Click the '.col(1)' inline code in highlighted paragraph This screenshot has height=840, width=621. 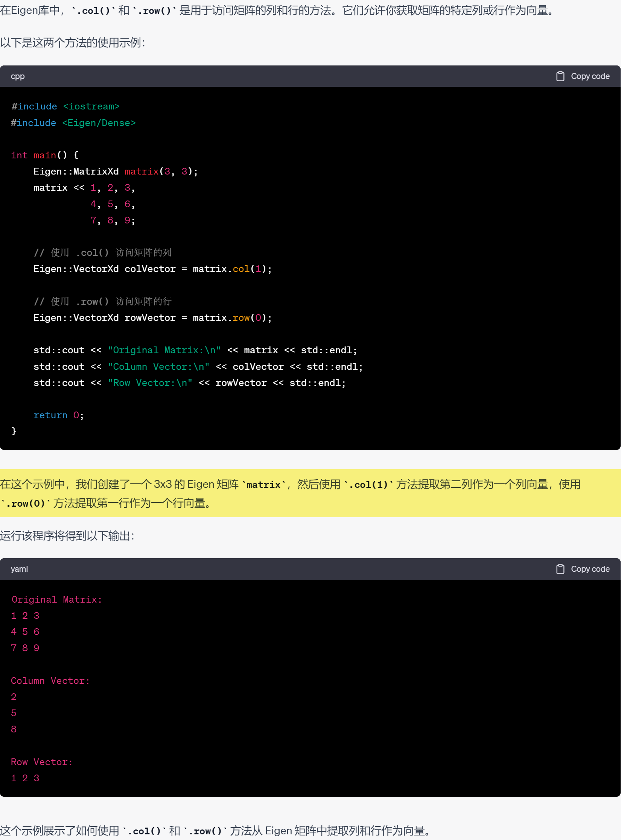click(368, 485)
